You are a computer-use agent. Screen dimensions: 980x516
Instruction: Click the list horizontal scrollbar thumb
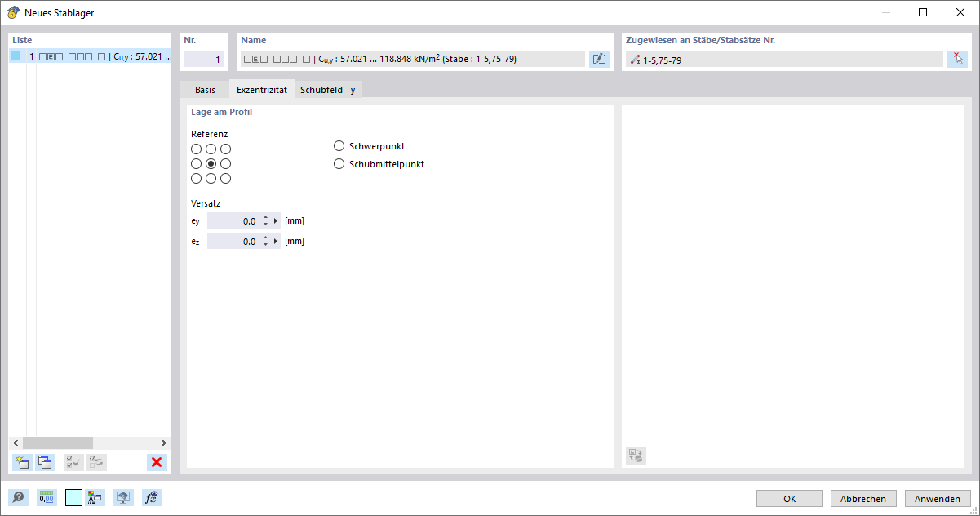point(58,443)
